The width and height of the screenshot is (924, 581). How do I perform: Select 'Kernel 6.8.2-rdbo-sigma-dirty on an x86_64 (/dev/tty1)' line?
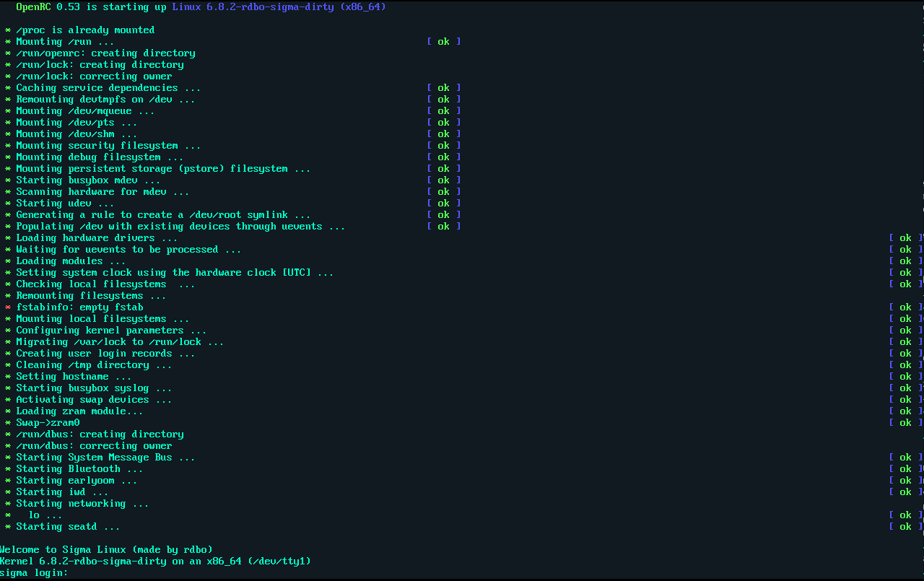(x=155, y=562)
